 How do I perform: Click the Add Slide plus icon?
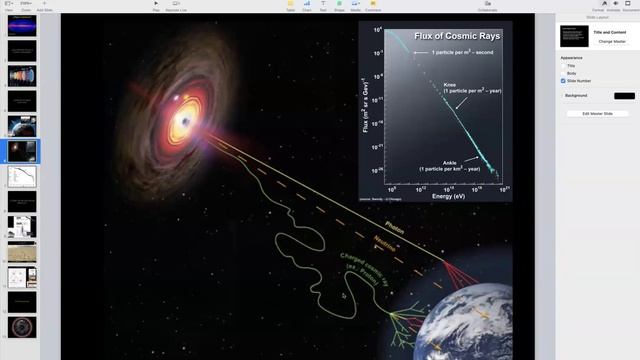click(44, 3)
